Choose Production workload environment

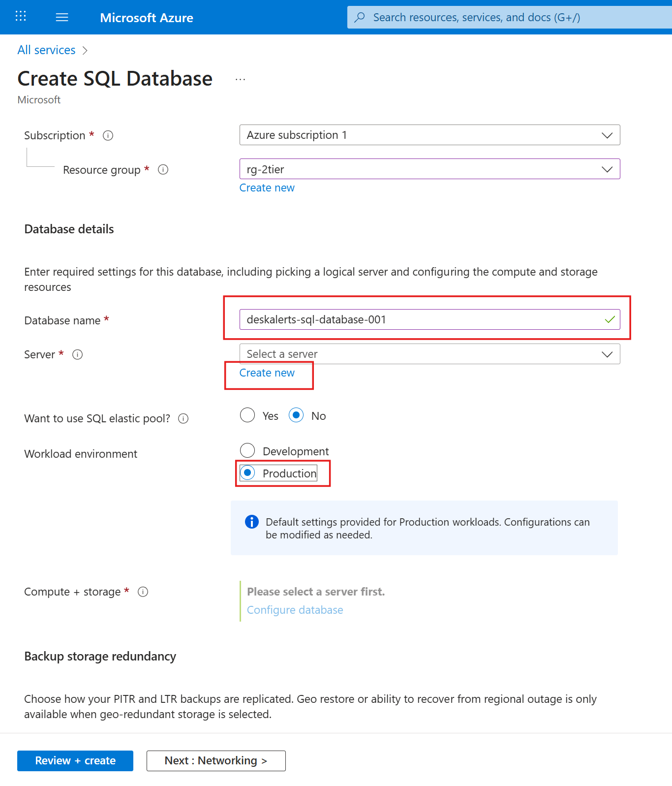[x=247, y=473]
